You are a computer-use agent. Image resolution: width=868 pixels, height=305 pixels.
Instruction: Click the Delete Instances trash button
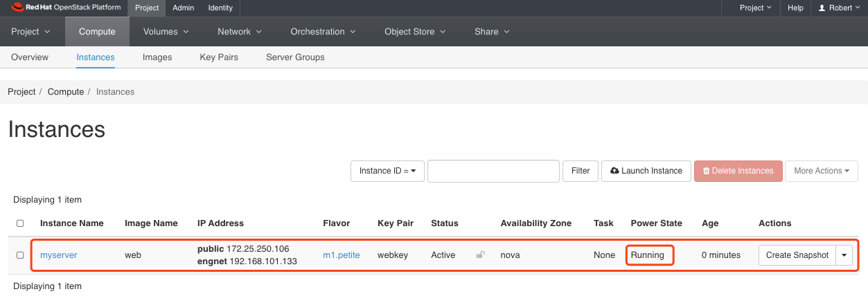738,171
